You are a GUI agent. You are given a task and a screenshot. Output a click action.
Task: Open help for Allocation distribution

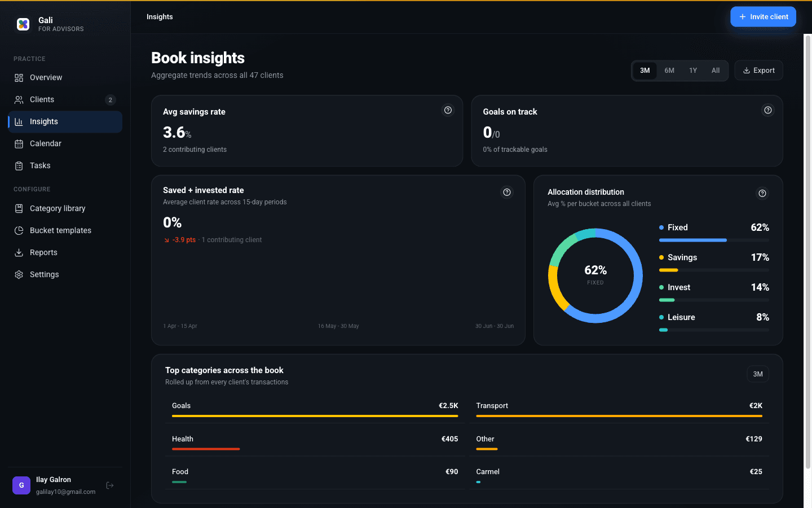click(x=762, y=194)
